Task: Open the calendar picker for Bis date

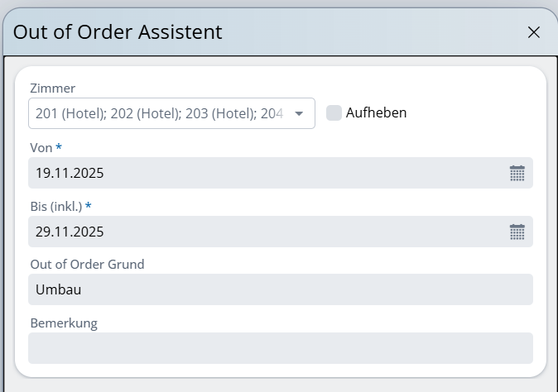Action: click(517, 232)
